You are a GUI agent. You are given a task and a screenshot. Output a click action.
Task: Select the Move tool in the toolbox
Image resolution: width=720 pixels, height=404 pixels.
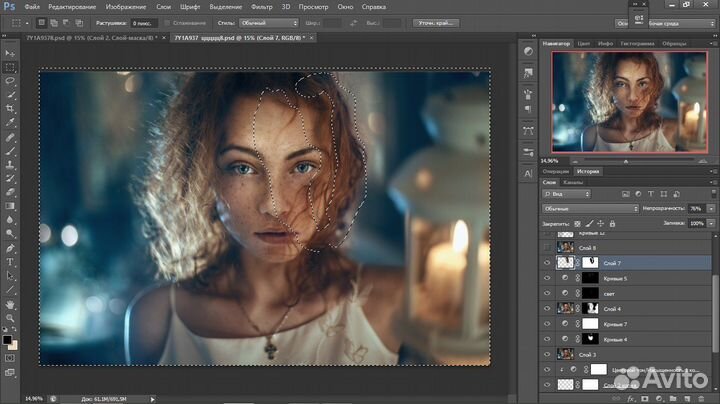pos(10,53)
